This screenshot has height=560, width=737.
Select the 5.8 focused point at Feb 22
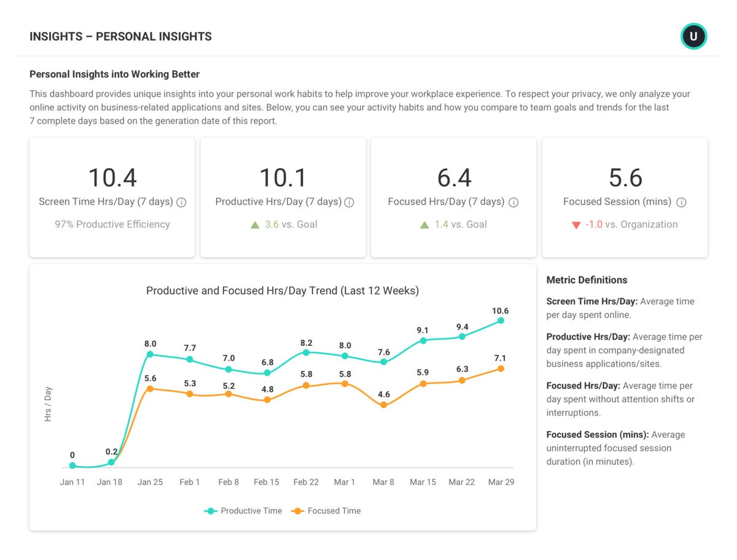(x=306, y=386)
